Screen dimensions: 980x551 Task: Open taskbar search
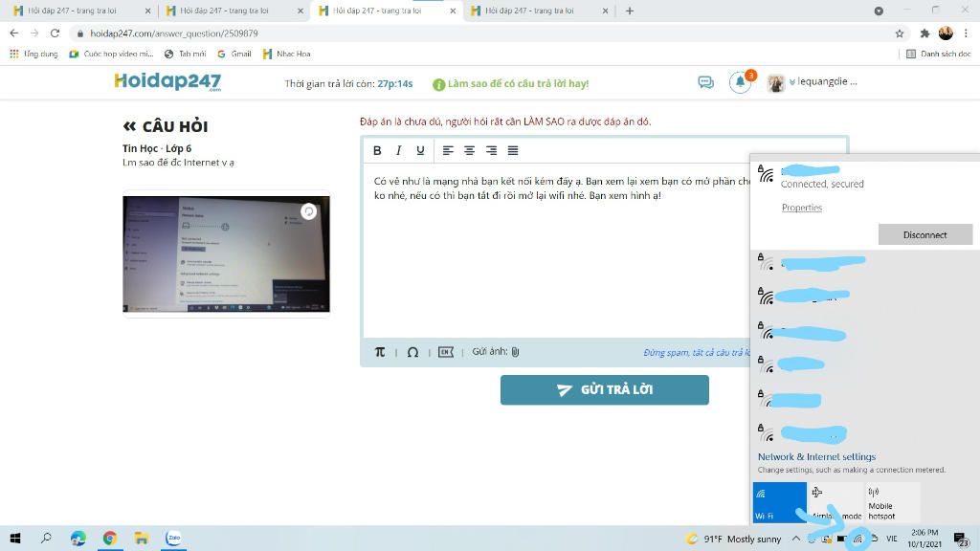pyautogui.click(x=46, y=538)
